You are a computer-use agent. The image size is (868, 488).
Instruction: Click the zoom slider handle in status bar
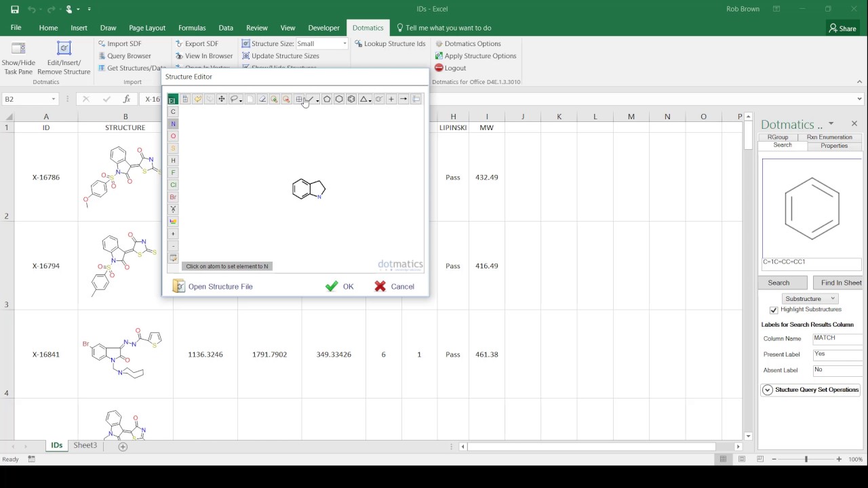point(806,459)
